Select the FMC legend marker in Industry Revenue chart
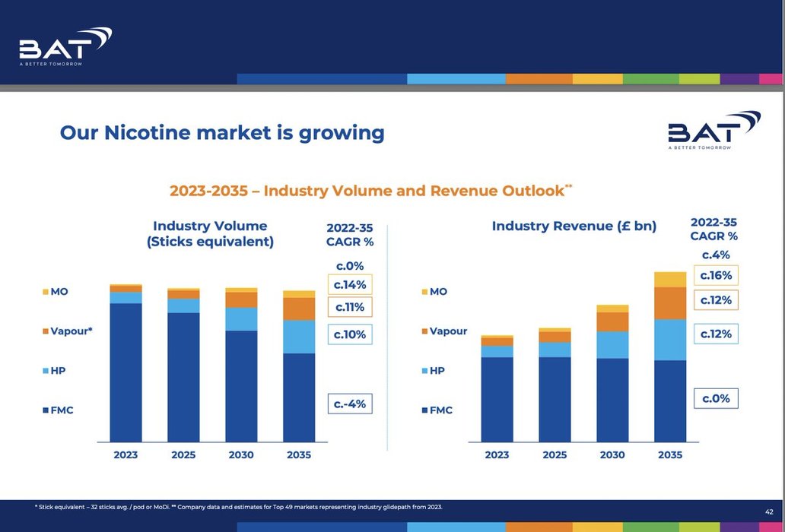This screenshot has width=785, height=532. [424, 410]
